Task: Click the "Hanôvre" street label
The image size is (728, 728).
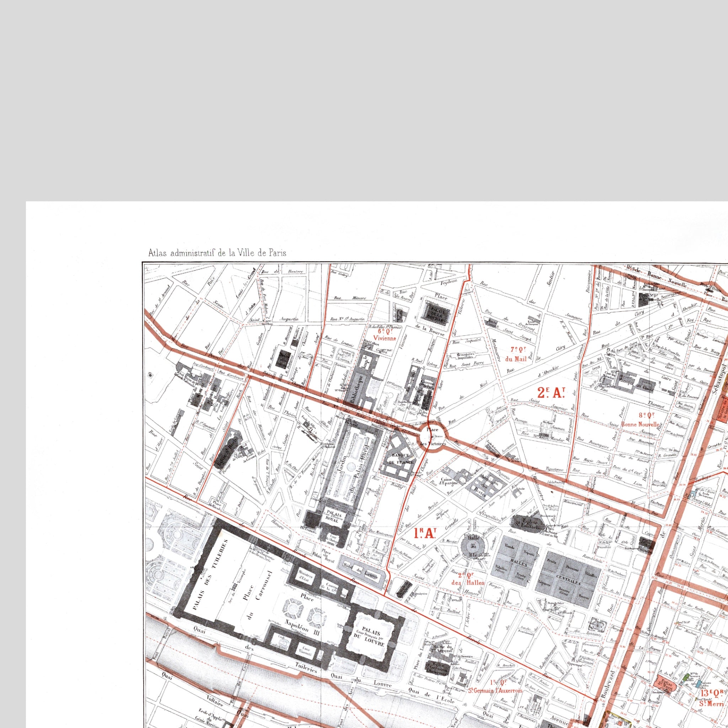Action: 295,271
